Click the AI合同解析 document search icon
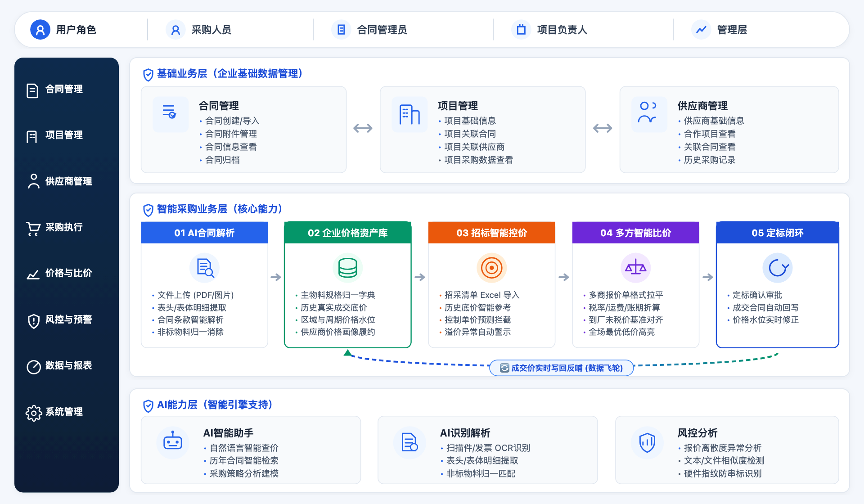The width and height of the screenshot is (864, 504). (204, 268)
